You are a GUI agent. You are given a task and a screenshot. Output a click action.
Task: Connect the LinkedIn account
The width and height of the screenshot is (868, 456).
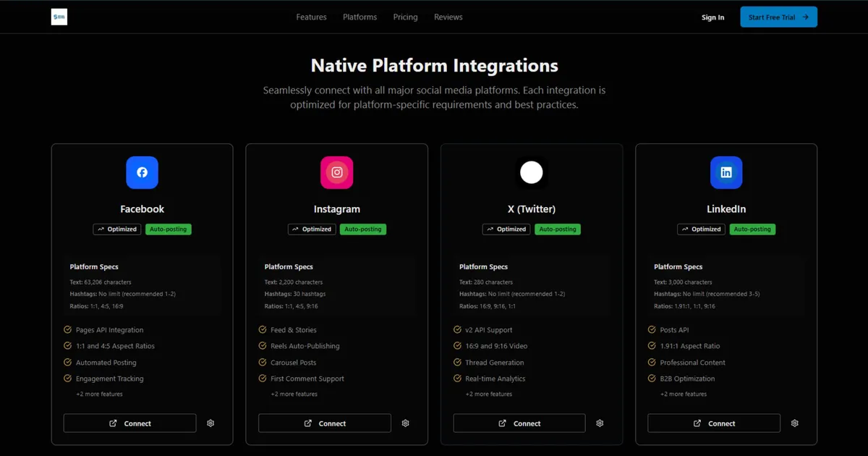pos(713,423)
